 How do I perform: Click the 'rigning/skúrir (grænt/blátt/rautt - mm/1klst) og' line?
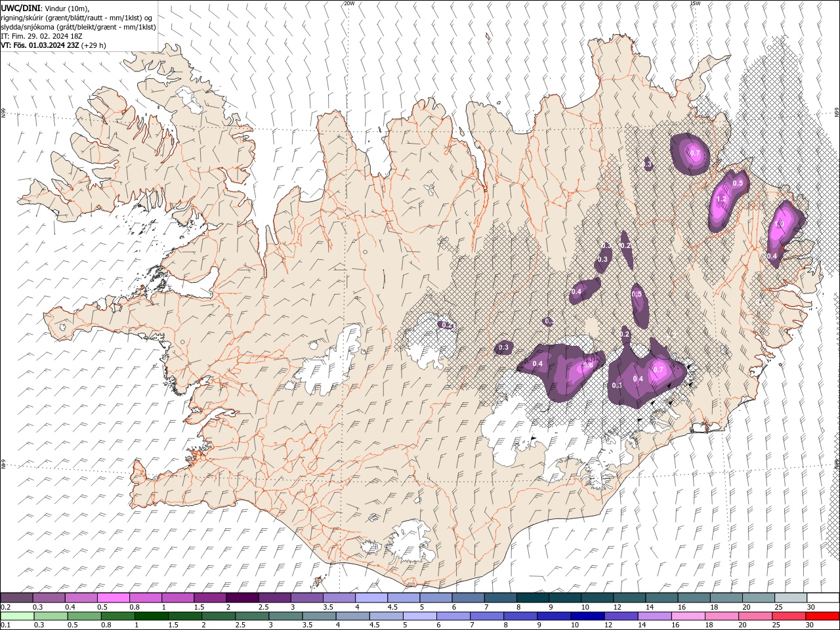[x=77, y=18]
